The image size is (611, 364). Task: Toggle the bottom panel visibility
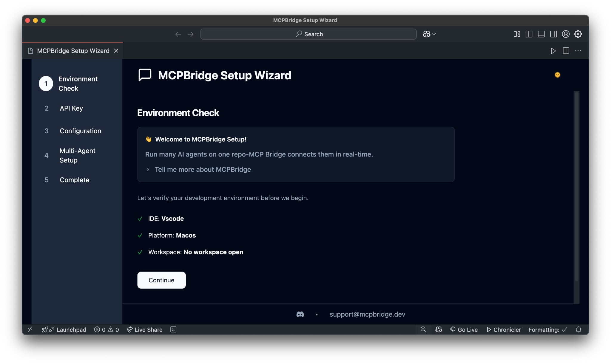[541, 34]
